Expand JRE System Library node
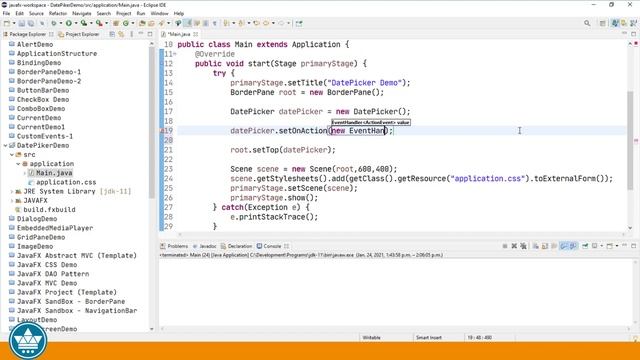640x360 pixels. [x=12, y=191]
